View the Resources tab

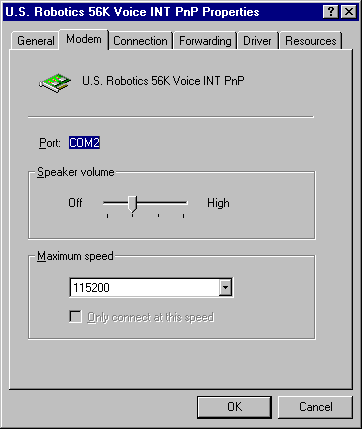click(x=311, y=41)
